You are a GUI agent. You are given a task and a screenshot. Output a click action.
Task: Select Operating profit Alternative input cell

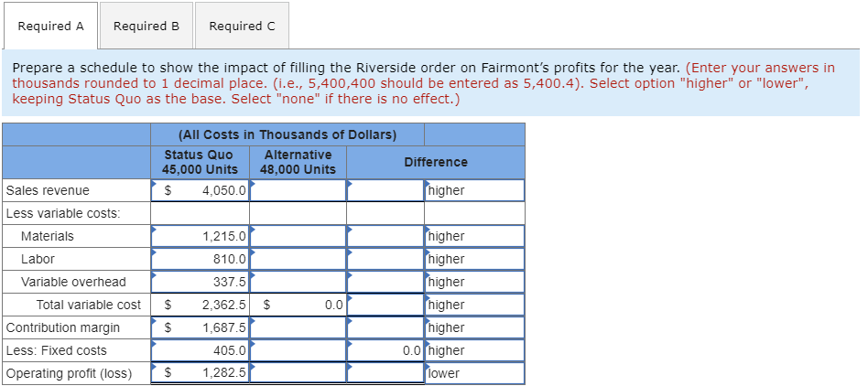tap(298, 373)
